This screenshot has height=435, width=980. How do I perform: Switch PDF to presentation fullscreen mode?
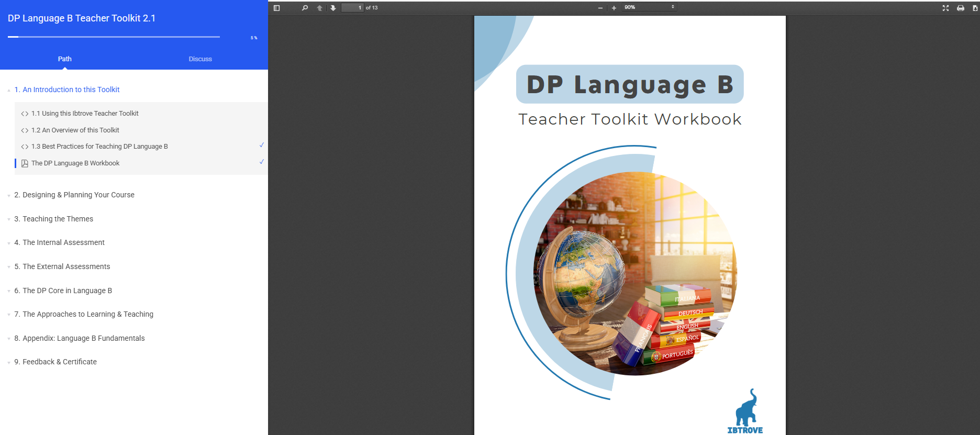(945, 8)
